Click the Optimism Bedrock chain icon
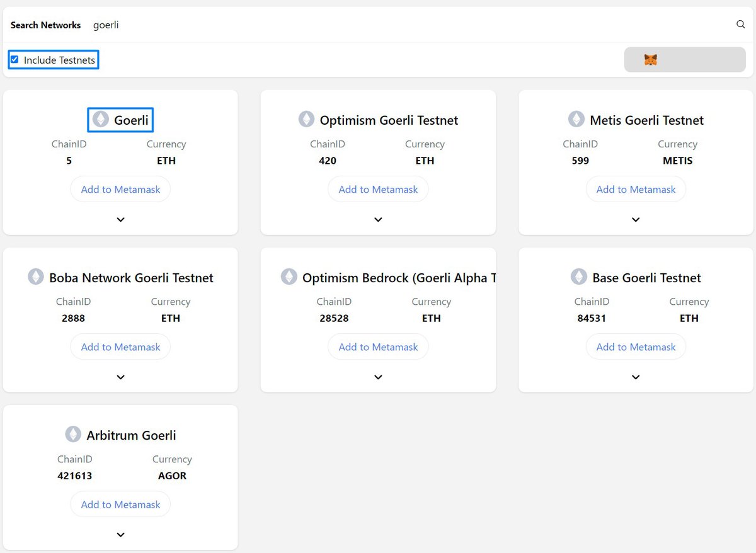 pyautogui.click(x=289, y=276)
